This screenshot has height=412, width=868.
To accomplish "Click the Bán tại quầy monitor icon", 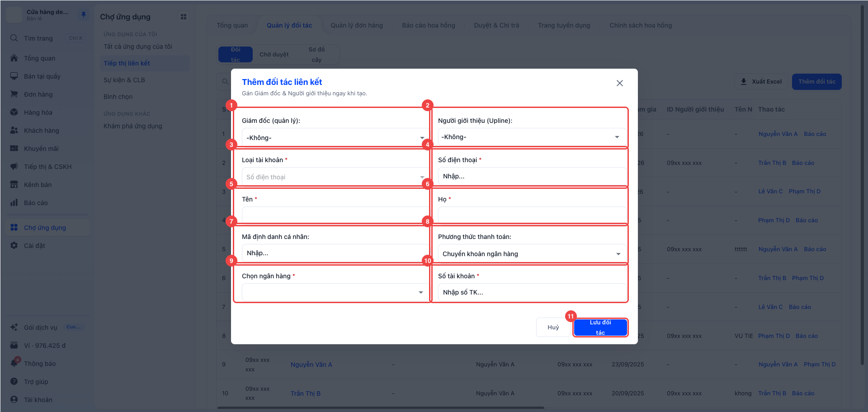I will 14,76.
